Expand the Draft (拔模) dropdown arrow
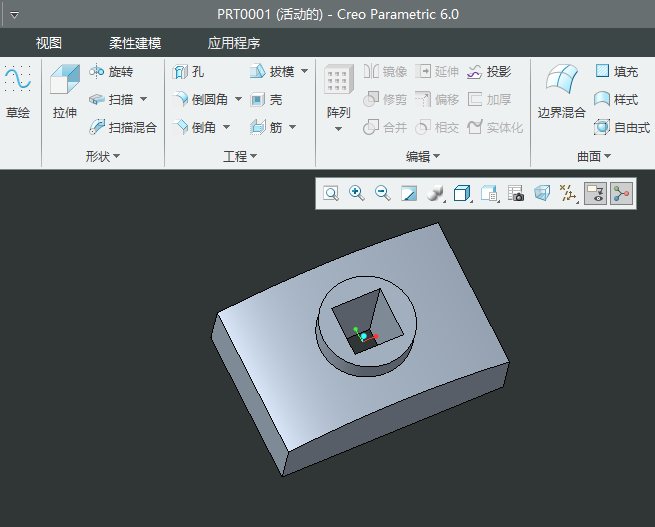 click(305, 71)
